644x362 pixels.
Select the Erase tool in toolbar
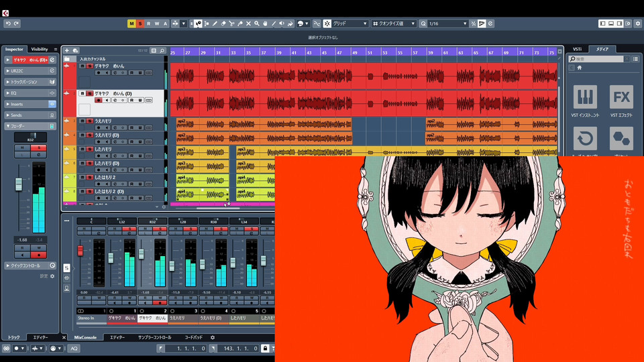point(223,24)
